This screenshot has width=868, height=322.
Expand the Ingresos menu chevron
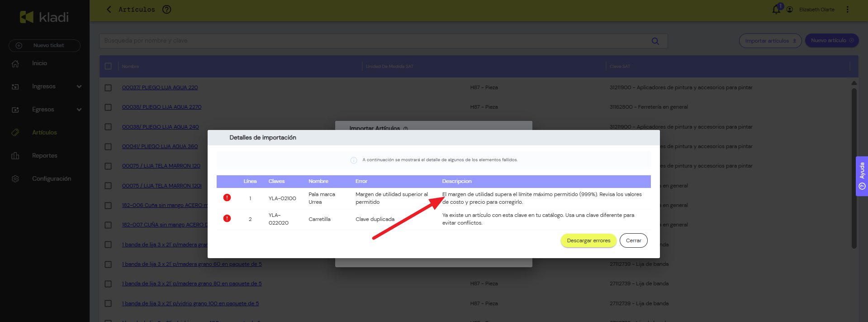point(79,87)
